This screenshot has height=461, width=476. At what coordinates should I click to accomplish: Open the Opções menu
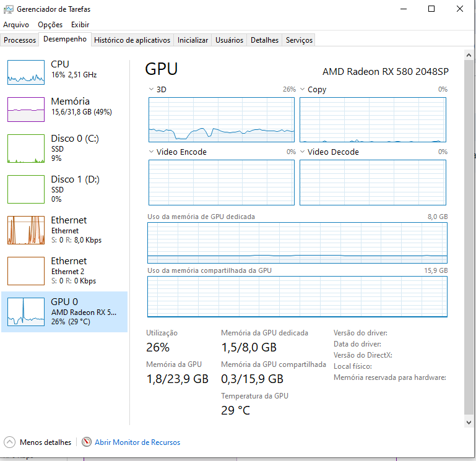point(50,25)
